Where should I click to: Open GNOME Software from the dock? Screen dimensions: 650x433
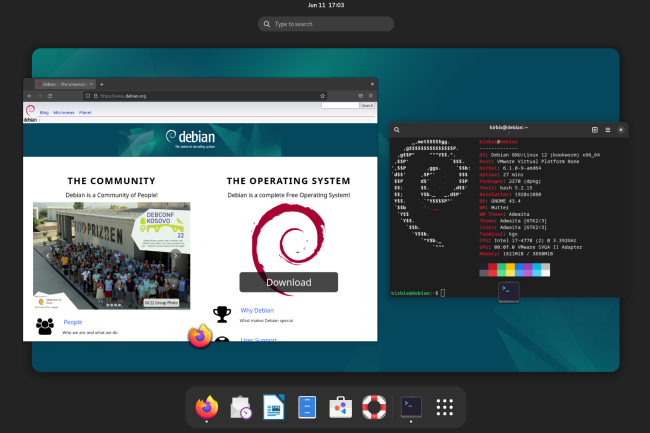coord(342,407)
